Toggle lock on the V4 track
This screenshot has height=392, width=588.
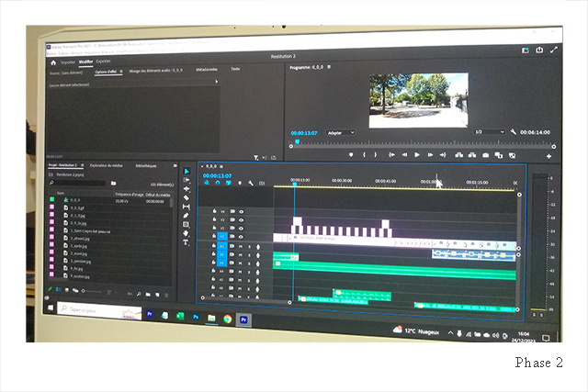tap(214, 211)
